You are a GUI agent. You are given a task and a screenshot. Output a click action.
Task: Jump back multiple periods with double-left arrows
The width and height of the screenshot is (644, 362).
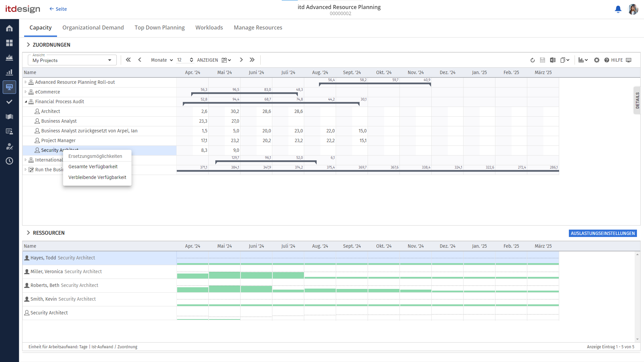tap(128, 60)
